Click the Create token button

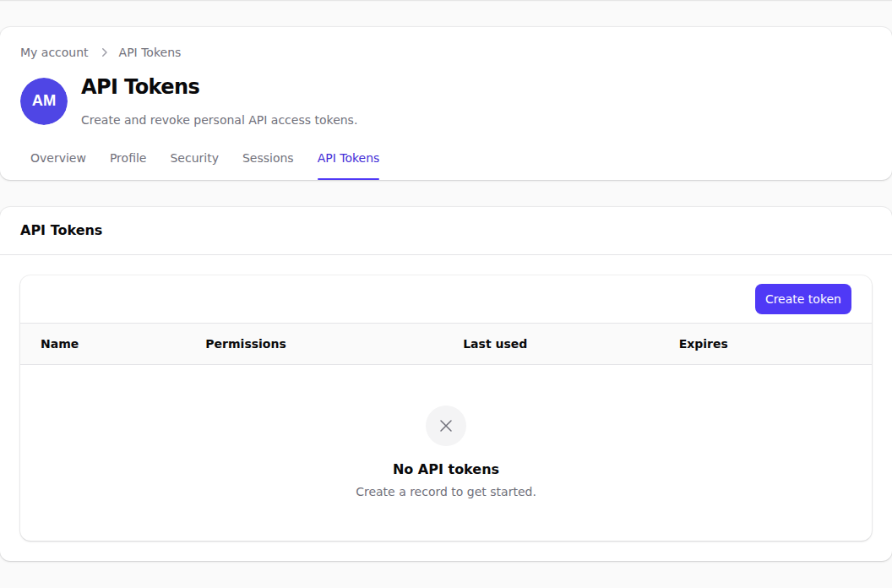click(802, 299)
